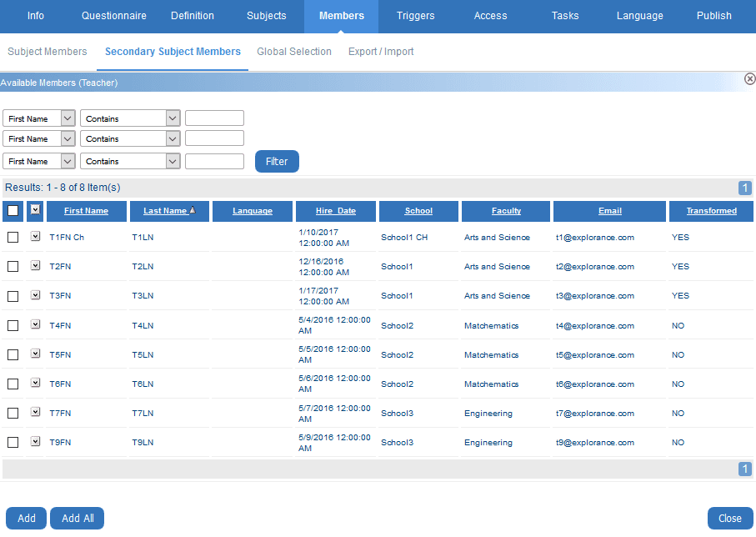Click the t7@explorance.com email cell
The height and width of the screenshot is (537, 756).
click(595, 414)
